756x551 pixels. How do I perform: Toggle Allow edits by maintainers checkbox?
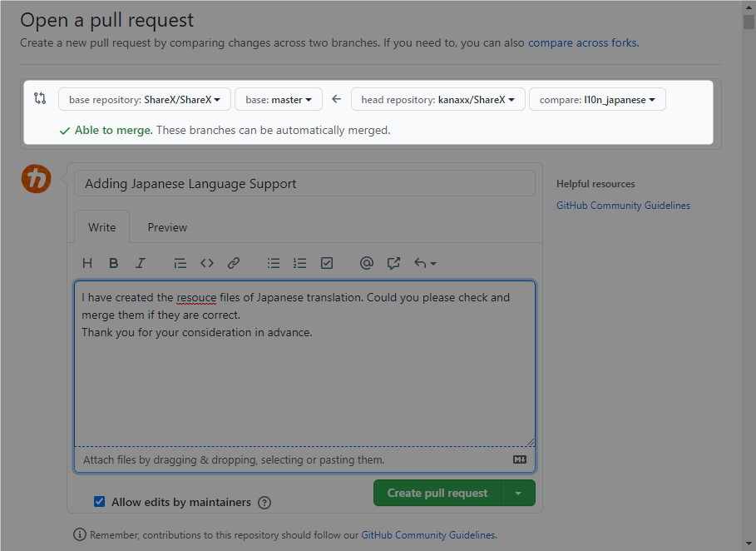click(99, 502)
